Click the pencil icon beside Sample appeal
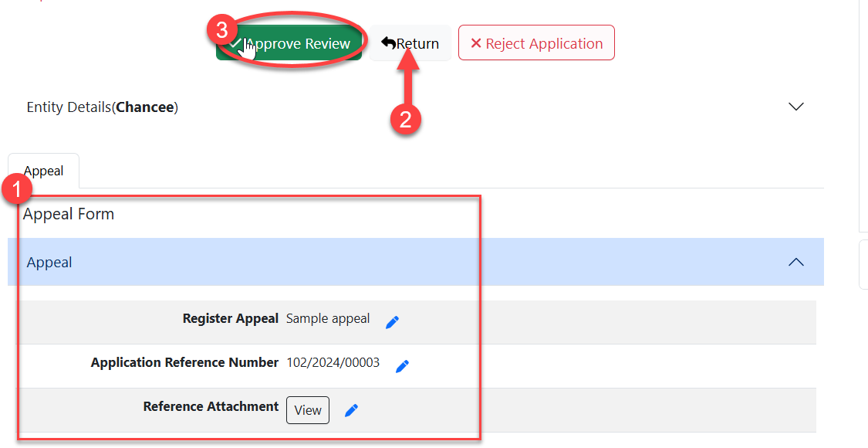The height and width of the screenshot is (448, 868). click(x=392, y=322)
